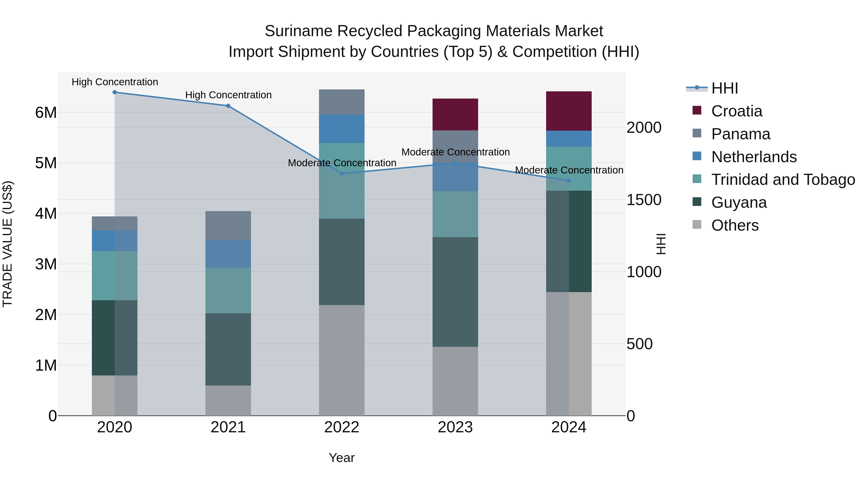The width and height of the screenshot is (868, 488).
Task: Click the 2023 HHI data point marker
Action: point(455,163)
